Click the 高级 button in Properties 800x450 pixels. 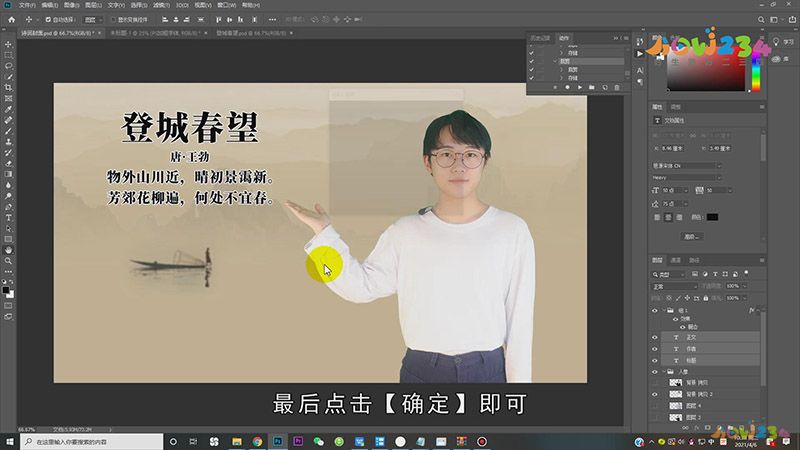point(692,237)
